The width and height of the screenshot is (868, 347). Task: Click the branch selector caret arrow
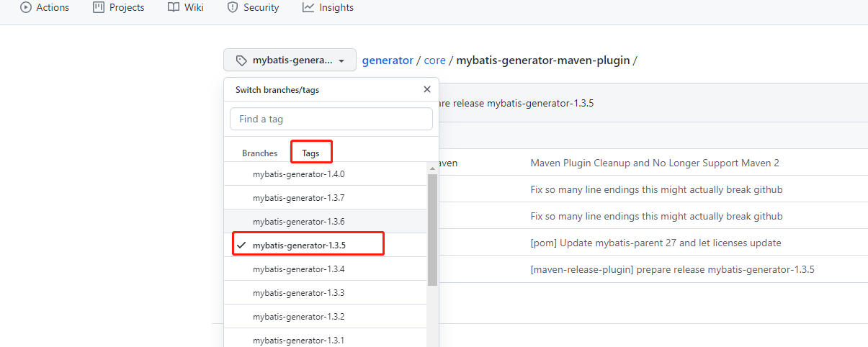[x=342, y=61]
